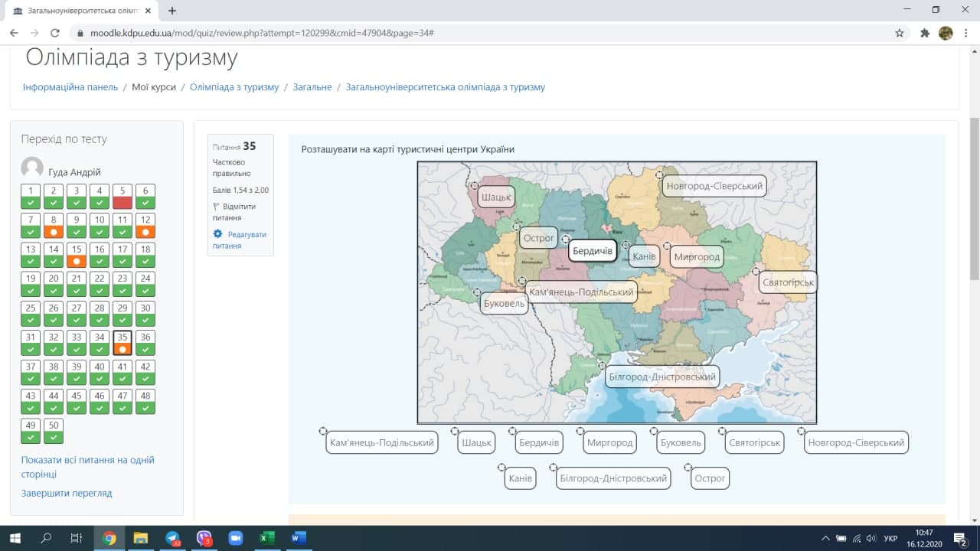This screenshot has height=551, width=980.
Task: Open the Інформаційна панель breadcrumb
Action: click(70, 87)
